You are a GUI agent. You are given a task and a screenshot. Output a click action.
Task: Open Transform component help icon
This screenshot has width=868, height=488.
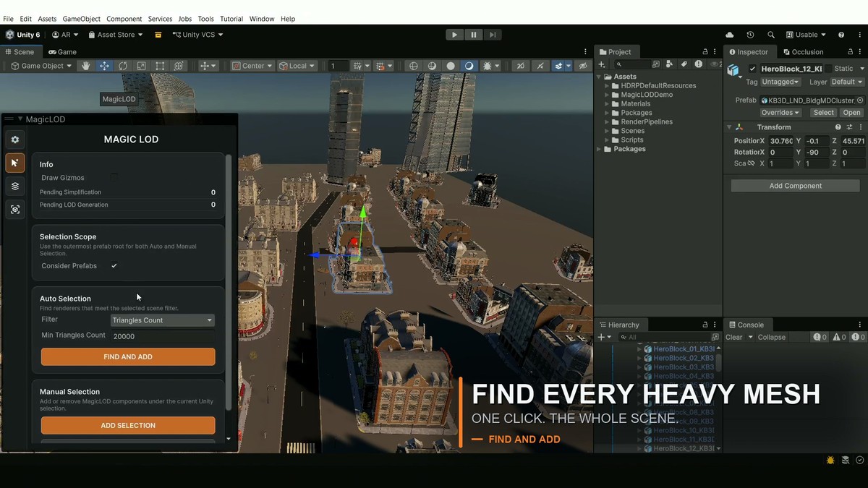point(838,127)
